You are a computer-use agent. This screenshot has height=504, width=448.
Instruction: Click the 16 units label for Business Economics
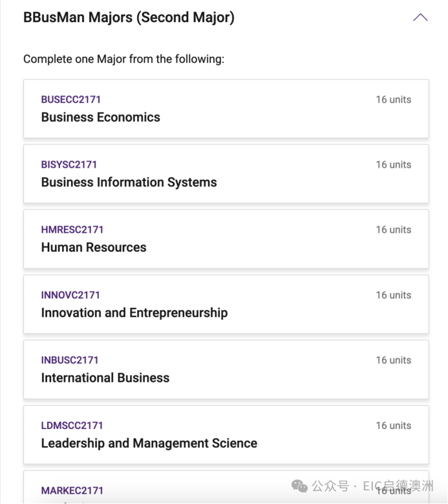[393, 100]
